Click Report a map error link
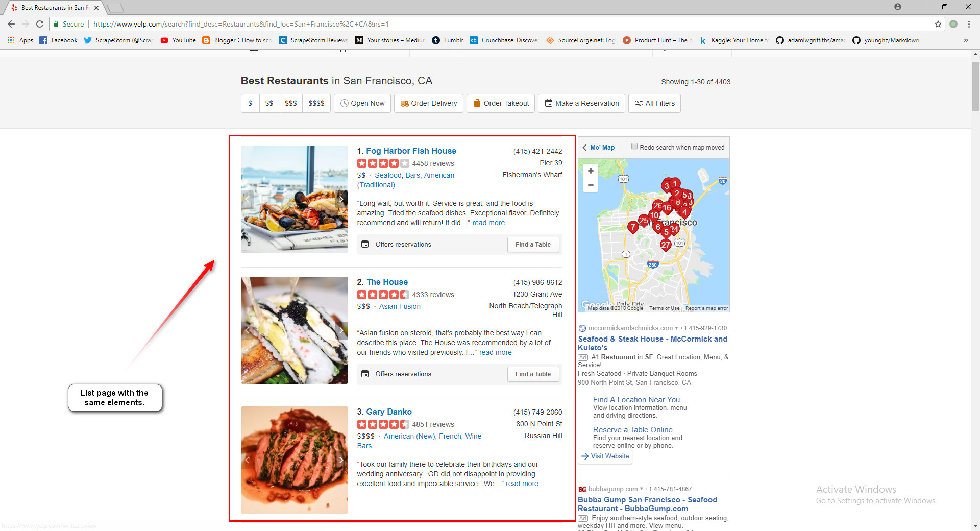Viewport: 980px width, 531px height. click(x=706, y=308)
